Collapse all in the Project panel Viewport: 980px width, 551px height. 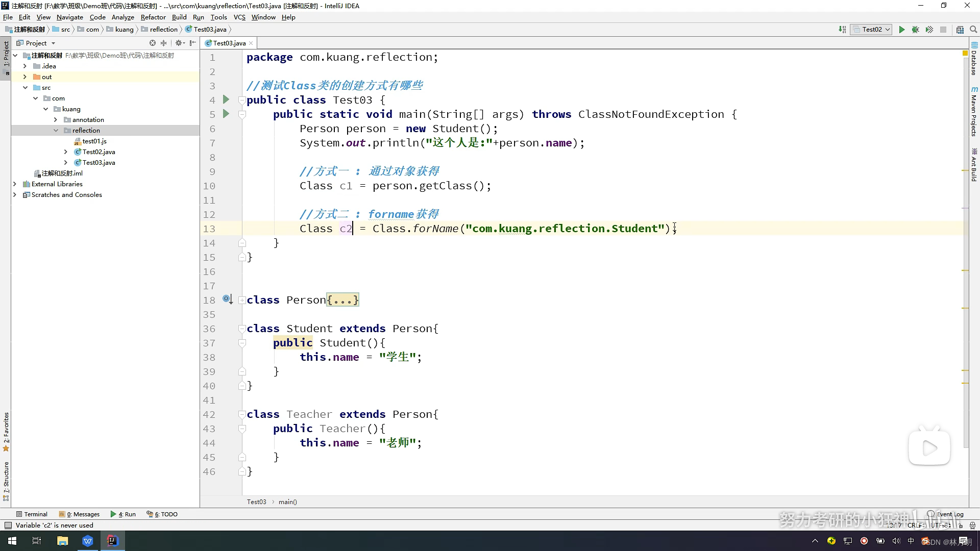tap(164, 43)
